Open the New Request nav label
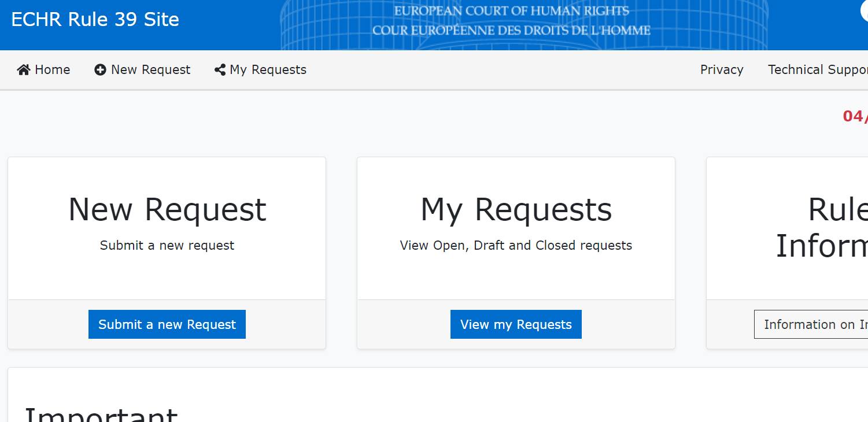This screenshot has height=422, width=868. coord(150,70)
